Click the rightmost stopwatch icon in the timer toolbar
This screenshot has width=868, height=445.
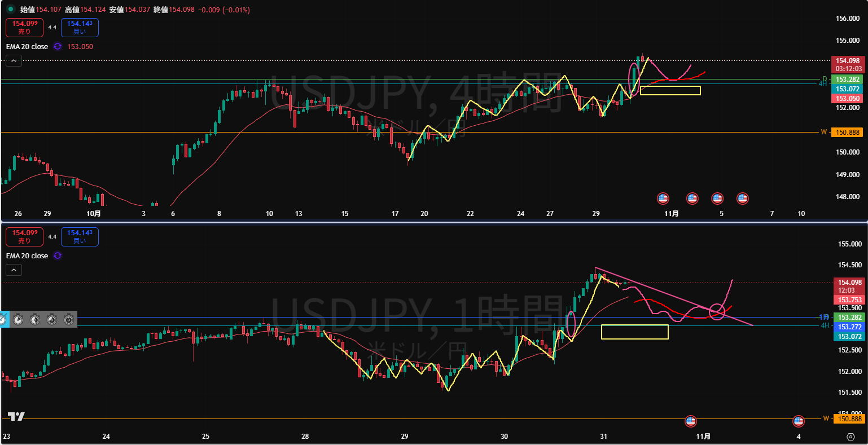pos(69,319)
